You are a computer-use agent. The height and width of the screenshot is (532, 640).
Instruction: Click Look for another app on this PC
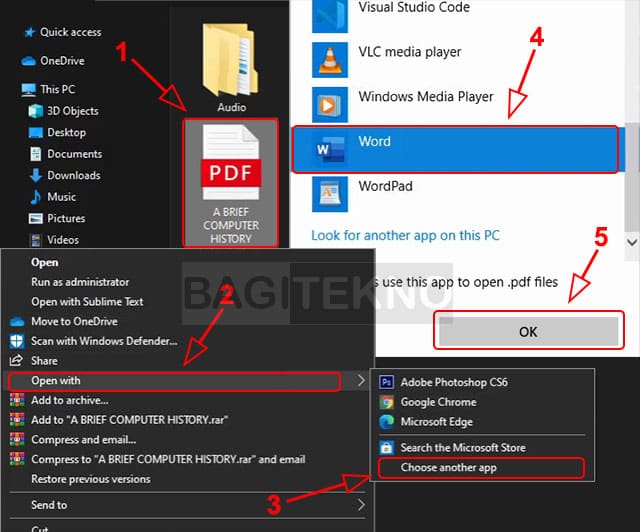coord(405,236)
